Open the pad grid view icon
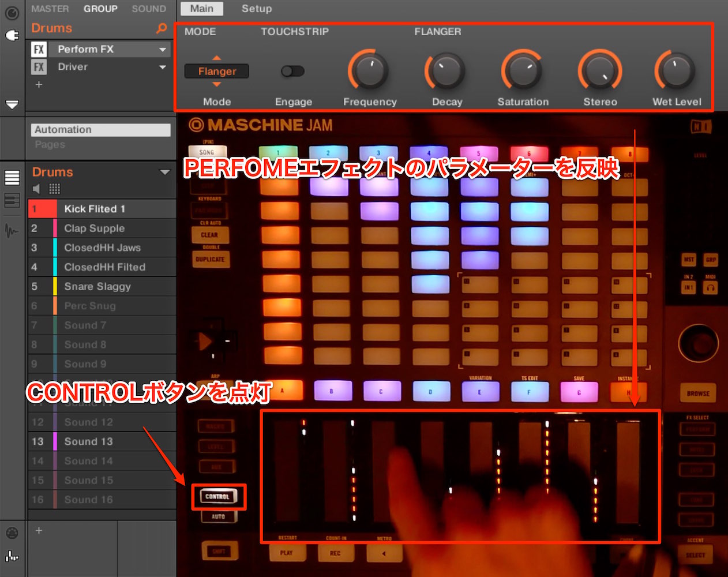 point(55,189)
